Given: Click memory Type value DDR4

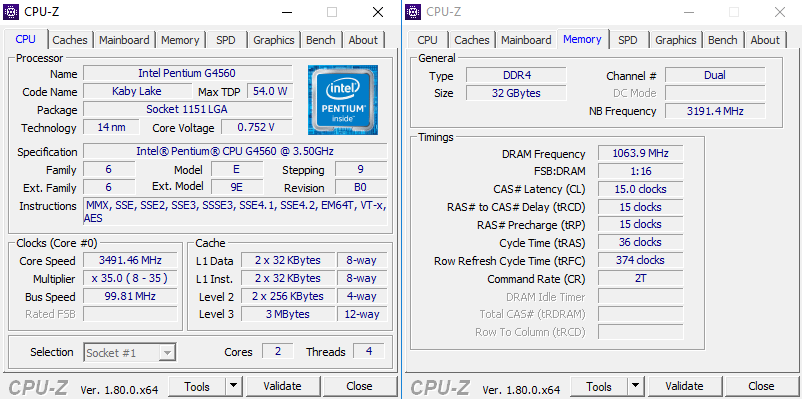Looking at the screenshot, I should (x=516, y=75).
